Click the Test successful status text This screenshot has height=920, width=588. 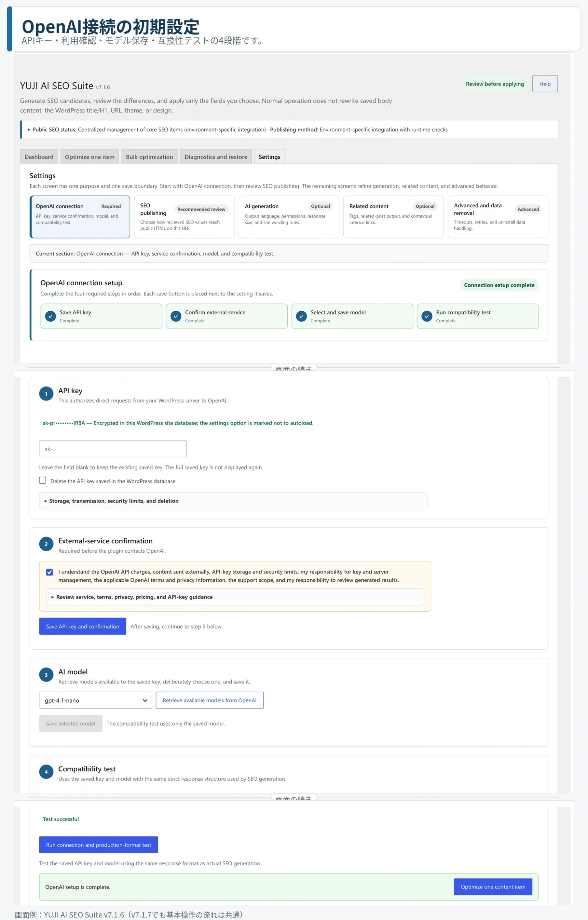point(61,819)
